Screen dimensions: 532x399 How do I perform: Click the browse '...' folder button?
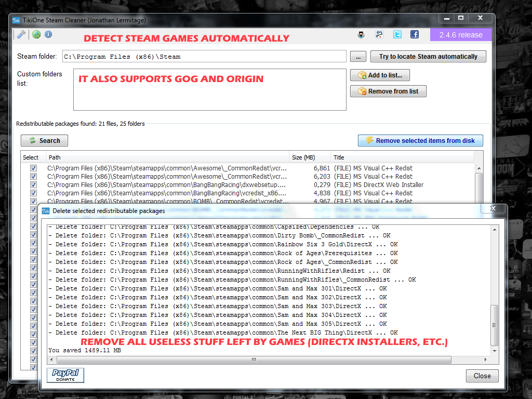358,57
